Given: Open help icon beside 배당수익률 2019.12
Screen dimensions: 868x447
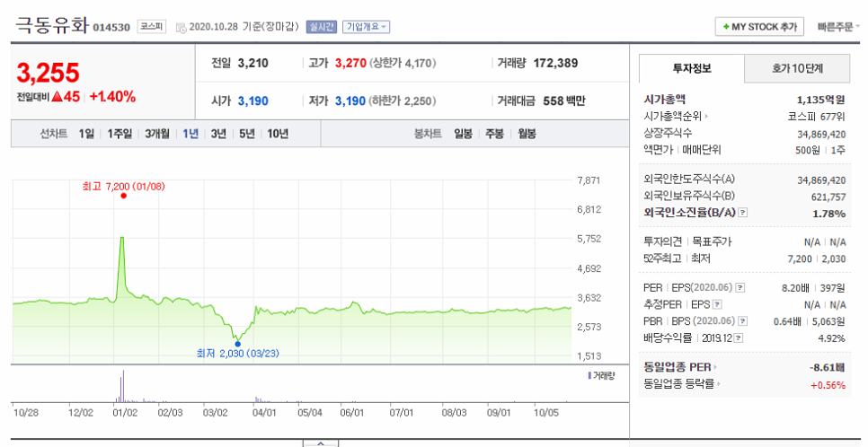Looking at the screenshot, I should pos(739,338).
